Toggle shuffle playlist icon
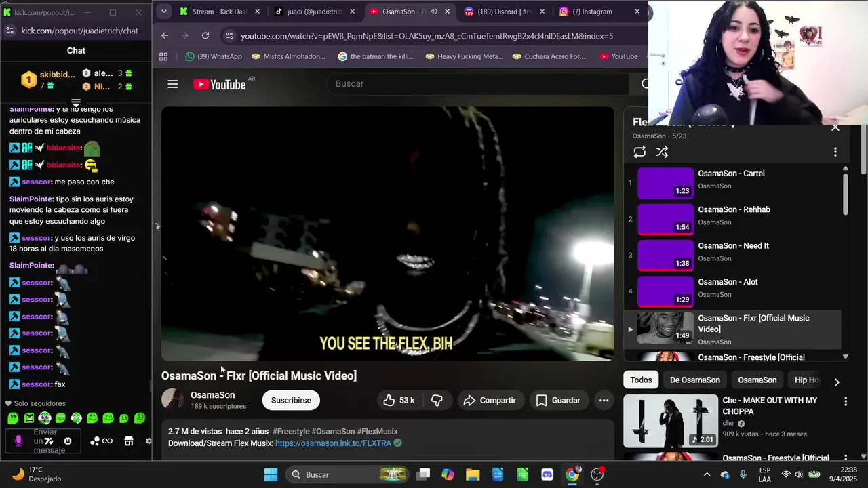868x488 pixels. coord(662,152)
